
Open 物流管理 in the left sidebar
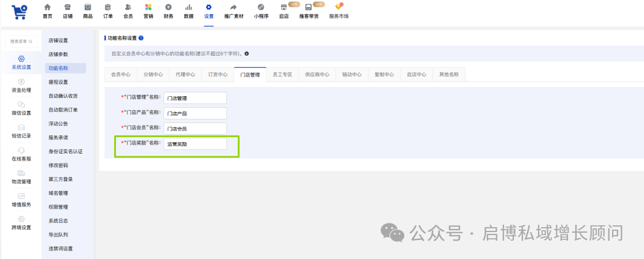coord(21,177)
